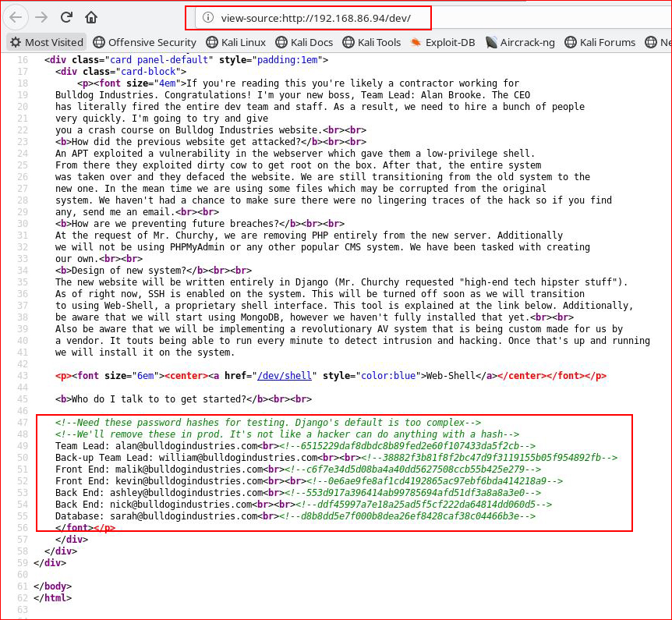672x620 pixels.
Task: Click hash comment starting with ddf45997a7e1
Action: pyautogui.click(x=424, y=505)
